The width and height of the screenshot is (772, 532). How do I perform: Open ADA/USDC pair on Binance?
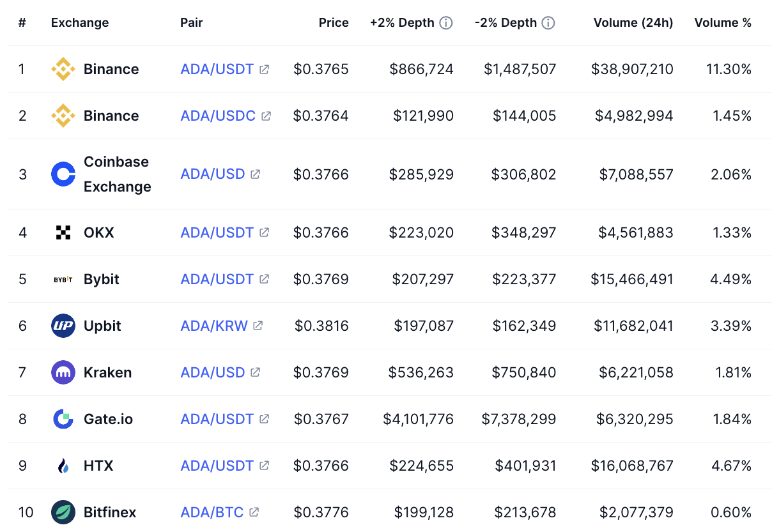218,116
